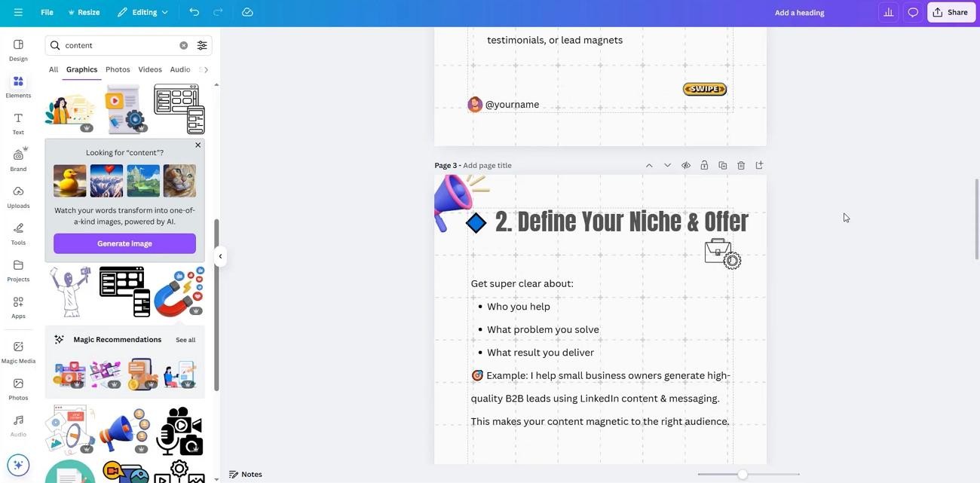Viewport: 980px width, 483px height.
Task: Clear the search query
Action: tap(183, 45)
